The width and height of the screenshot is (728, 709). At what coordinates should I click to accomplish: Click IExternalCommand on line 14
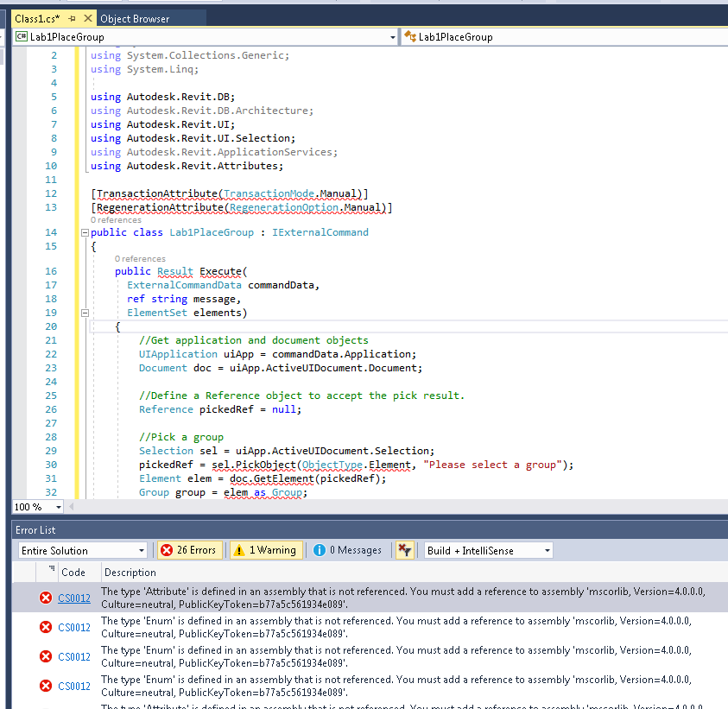click(x=320, y=232)
